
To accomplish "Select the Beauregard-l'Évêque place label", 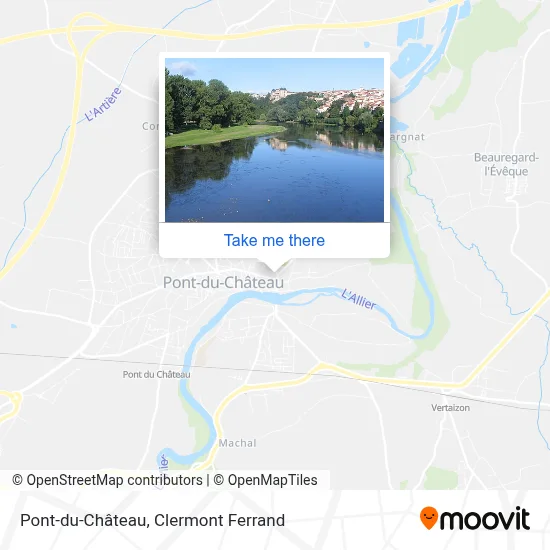I will (506, 164).
